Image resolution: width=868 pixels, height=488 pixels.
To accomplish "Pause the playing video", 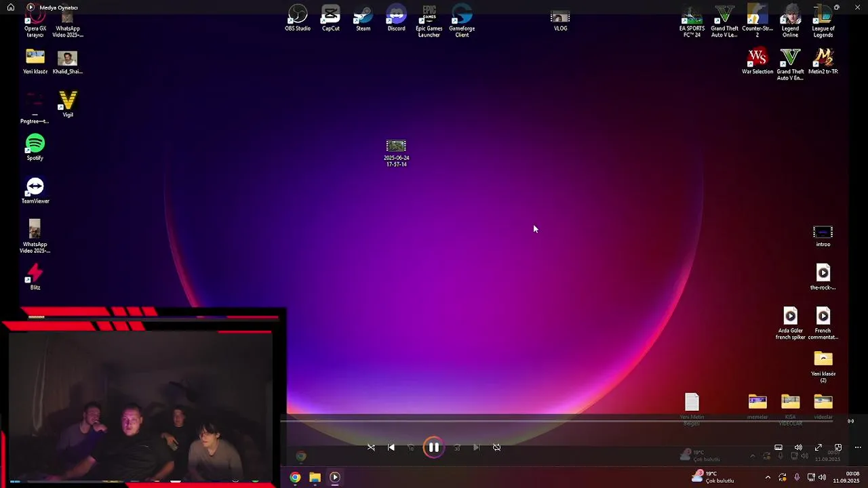I will 433,447.
